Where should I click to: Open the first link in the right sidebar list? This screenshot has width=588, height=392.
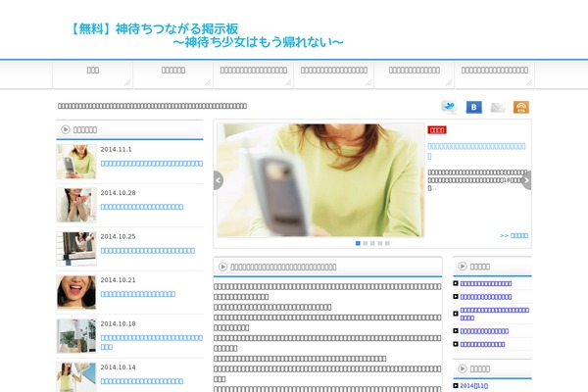[486, 283]
